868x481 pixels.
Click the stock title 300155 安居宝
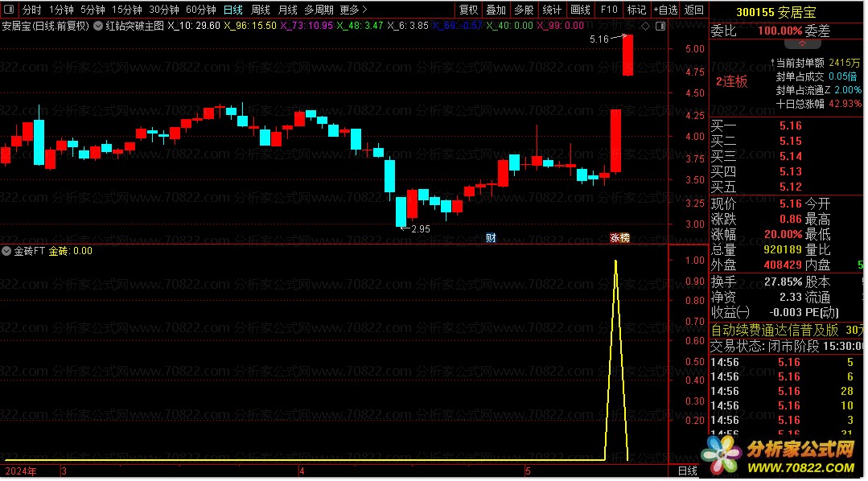[x=775, y=11]
